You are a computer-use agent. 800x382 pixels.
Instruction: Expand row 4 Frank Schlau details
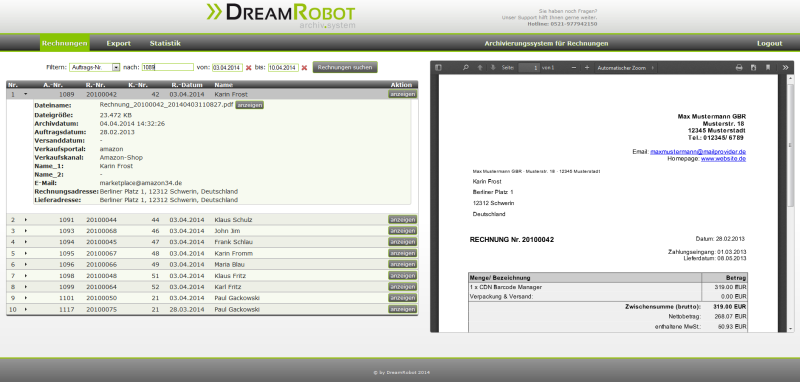click(25, 242)
